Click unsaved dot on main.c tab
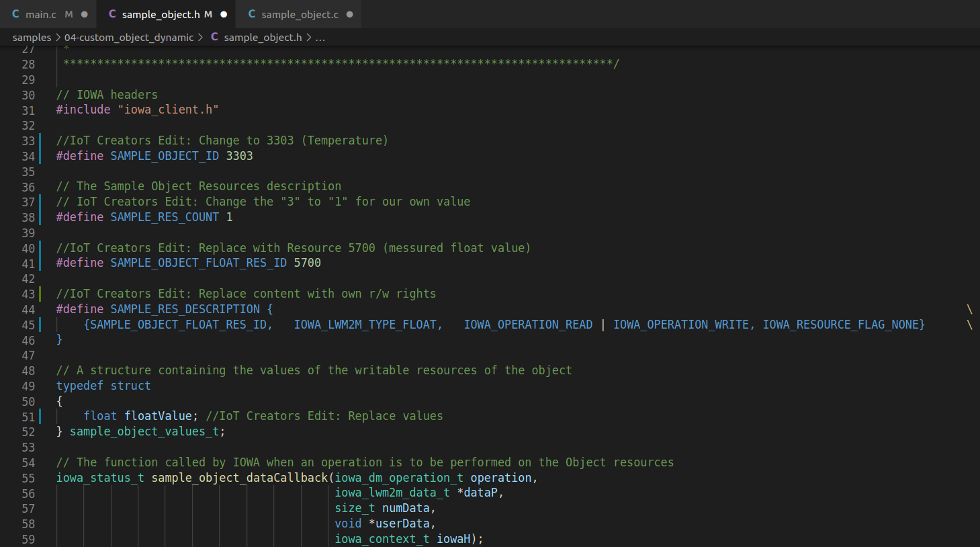The image size is (980, 547). tap(84, 14)
